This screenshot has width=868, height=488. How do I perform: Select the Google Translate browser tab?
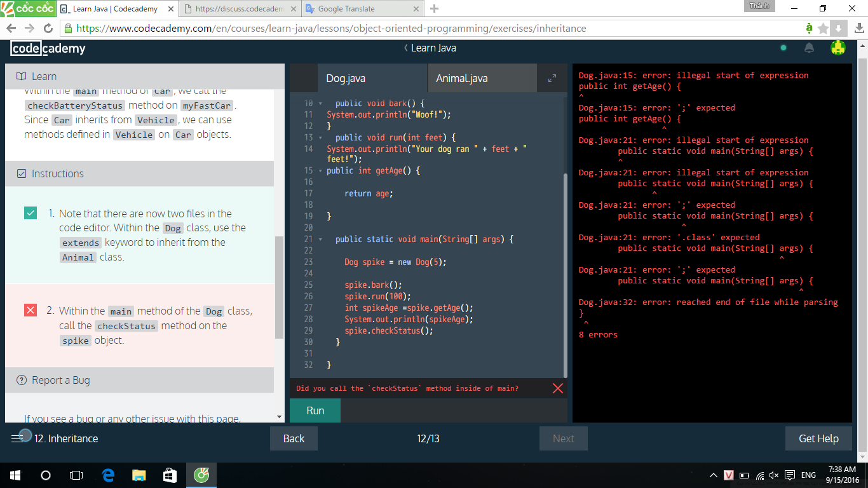click(x=361, y=9)
